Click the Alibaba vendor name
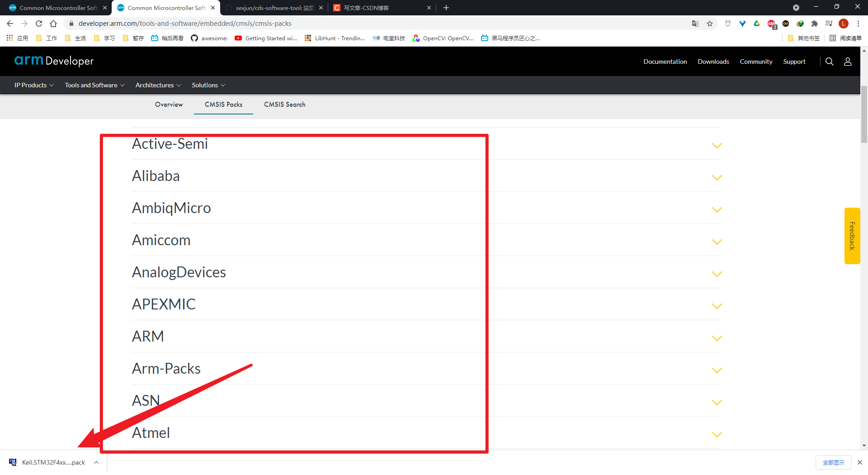 click(x=156, y=176)
